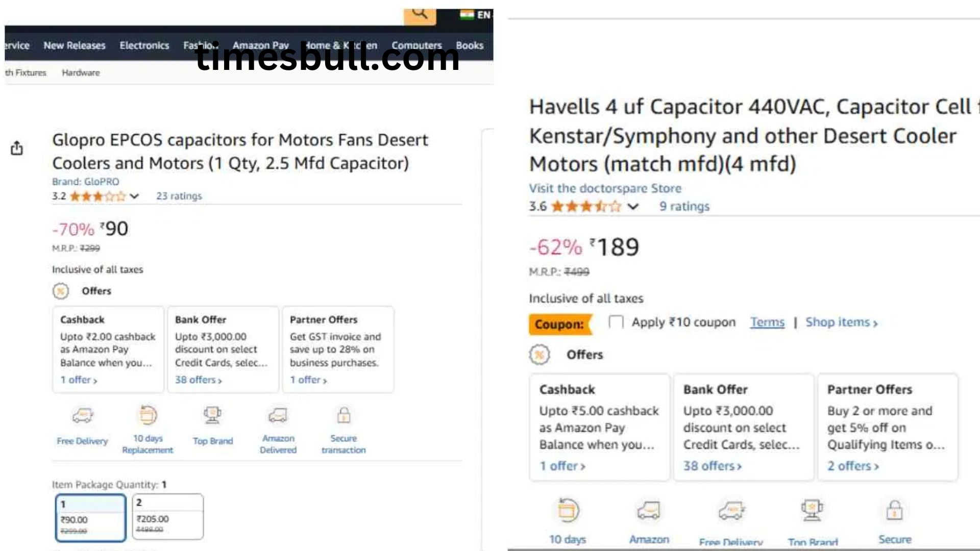Expand the 3.6 star rating dropdown
This screenshot has height=551, width=980.
(x=633, y=207)
